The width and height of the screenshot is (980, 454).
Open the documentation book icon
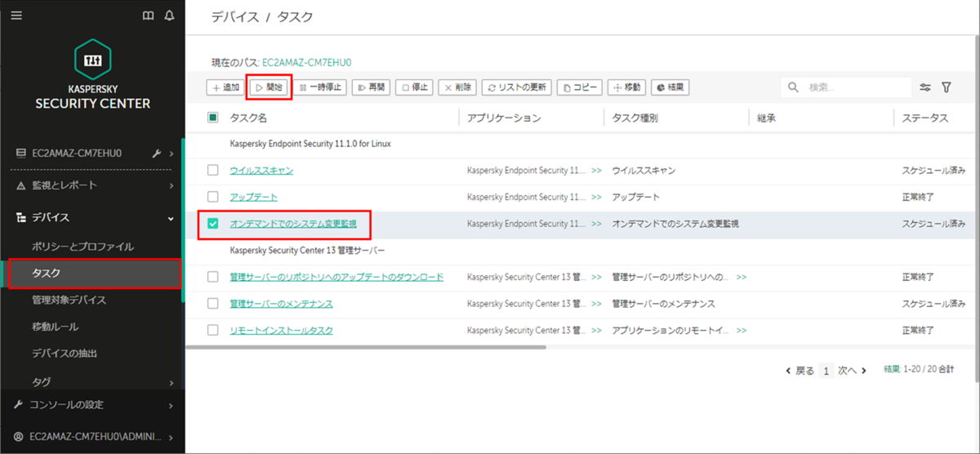[149, 16]
